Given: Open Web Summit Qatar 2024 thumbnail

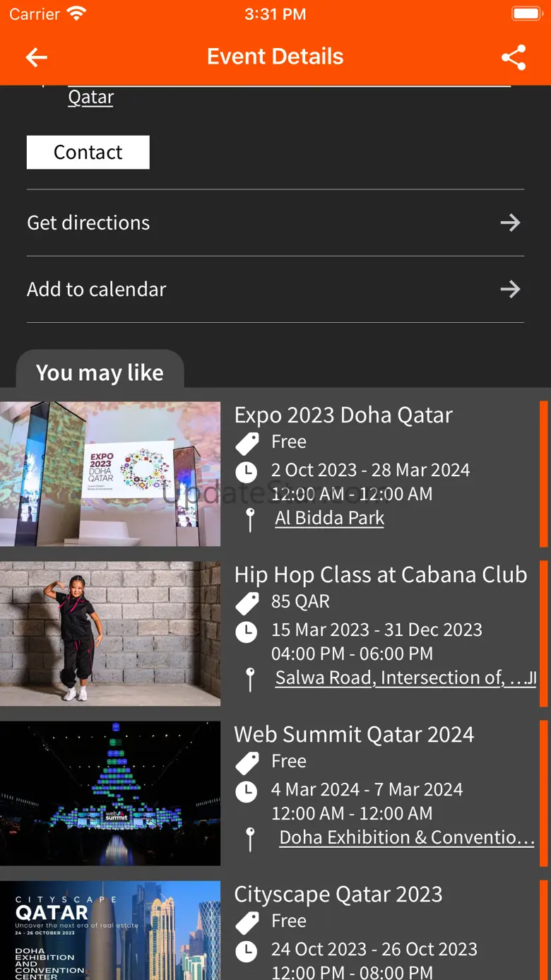Looking at the screenshot, I should coord(110,793).
